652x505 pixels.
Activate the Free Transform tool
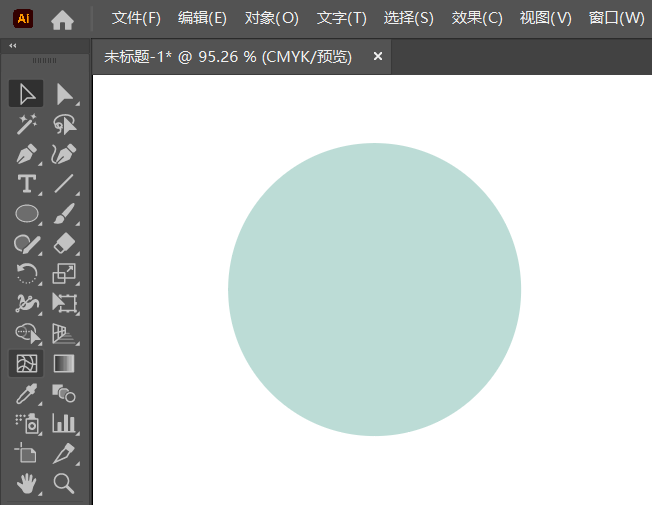pyautogui.click(x=64, y=304)
